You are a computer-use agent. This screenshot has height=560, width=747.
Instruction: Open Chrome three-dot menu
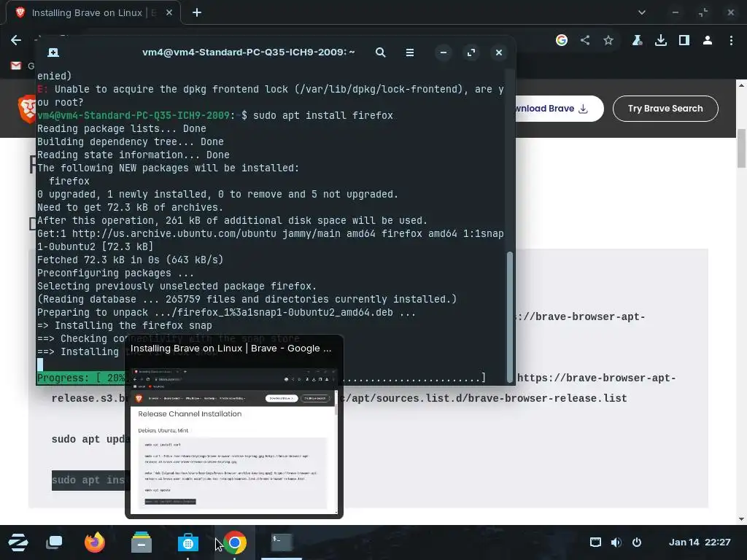[x=731, y=41]
